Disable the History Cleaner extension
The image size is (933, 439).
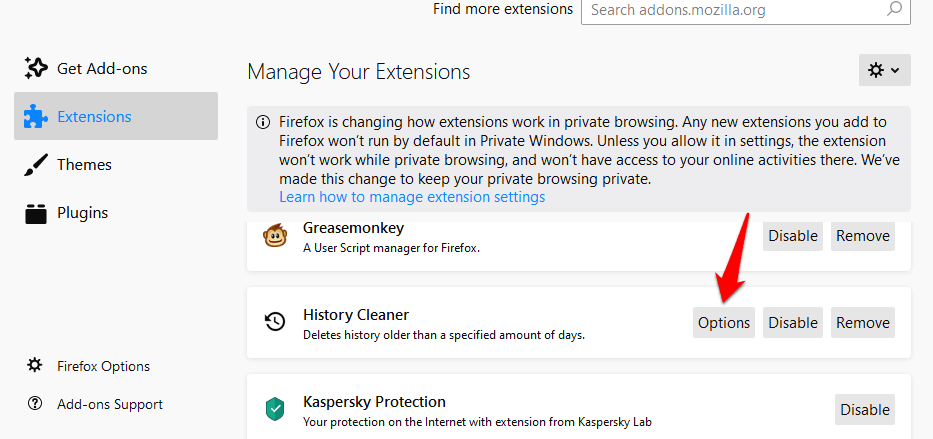[793, 322]
